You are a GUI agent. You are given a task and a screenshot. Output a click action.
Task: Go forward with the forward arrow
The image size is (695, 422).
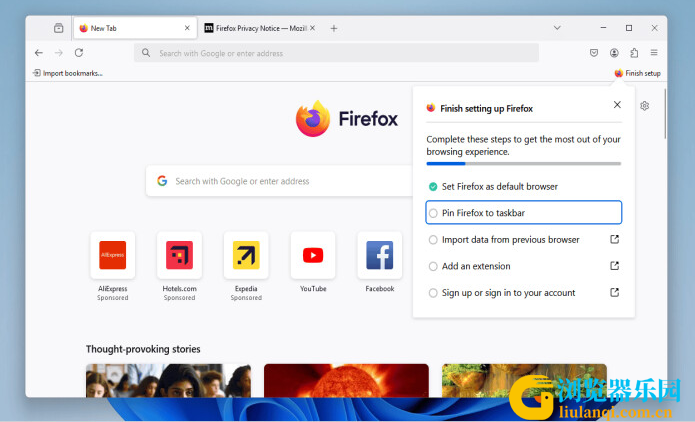coord(59,53)
